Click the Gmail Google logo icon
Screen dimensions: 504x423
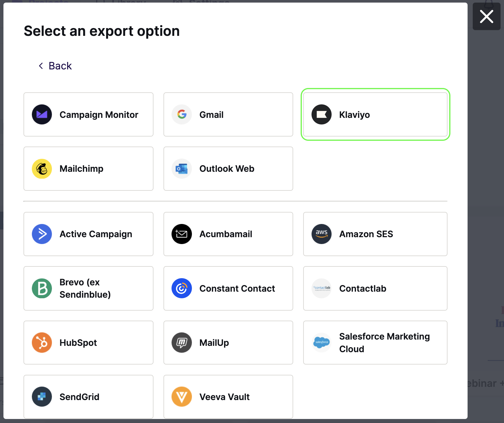tap(182, 114)
